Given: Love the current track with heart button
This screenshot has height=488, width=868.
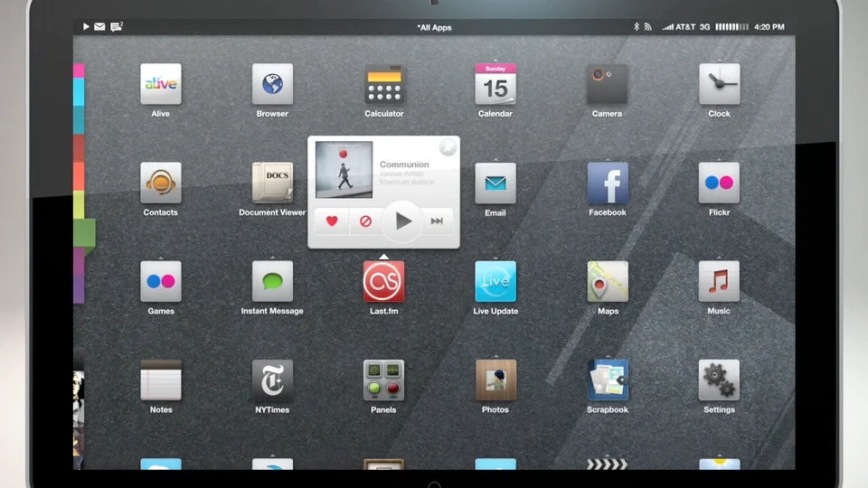Looking at the screenshot, I should click(332, 221).
